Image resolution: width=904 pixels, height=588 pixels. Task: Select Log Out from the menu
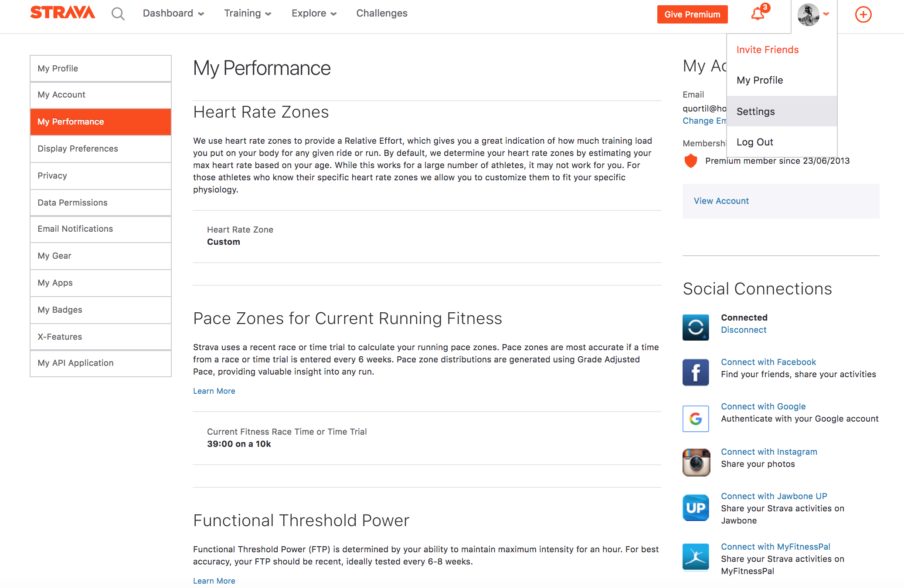(755, 142)
